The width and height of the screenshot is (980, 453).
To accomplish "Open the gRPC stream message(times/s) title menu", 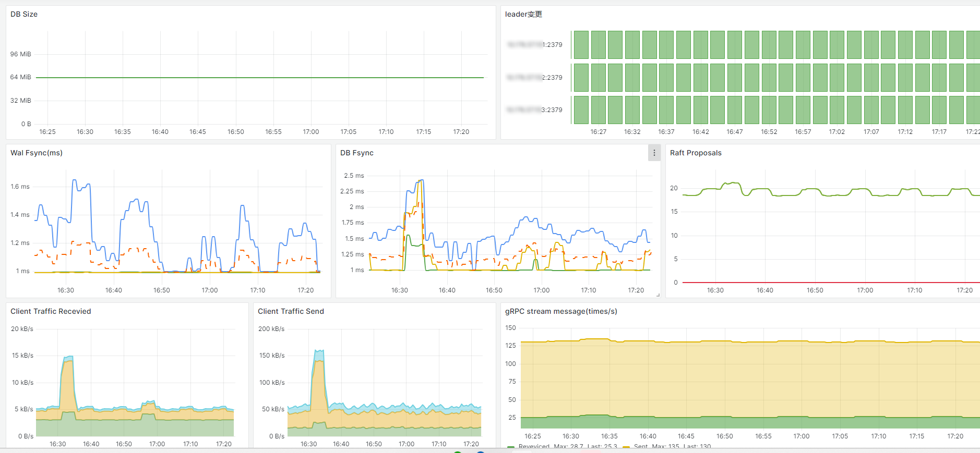I will (x=561, y=311).
